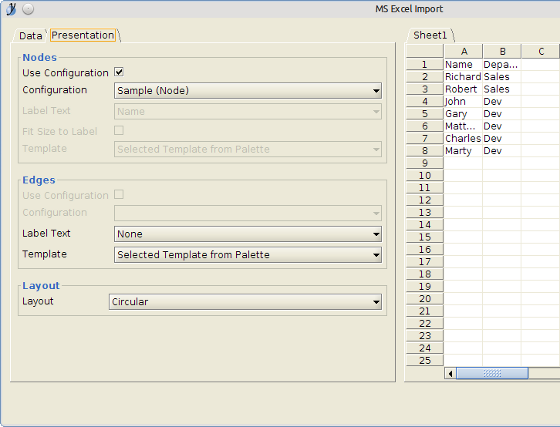Click cell containing Richard

463,77
